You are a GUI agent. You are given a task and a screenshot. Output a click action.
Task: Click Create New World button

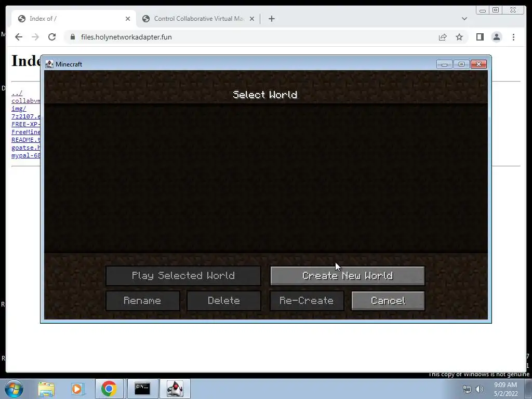click(x=348, y=275)
